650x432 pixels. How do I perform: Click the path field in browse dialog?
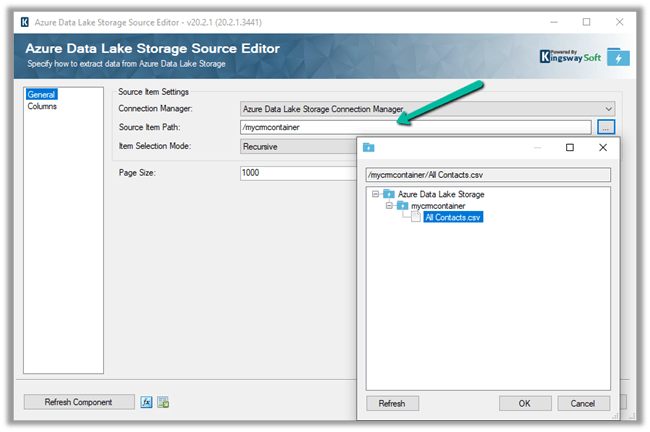pyautogui.click(x=488, y=175)
